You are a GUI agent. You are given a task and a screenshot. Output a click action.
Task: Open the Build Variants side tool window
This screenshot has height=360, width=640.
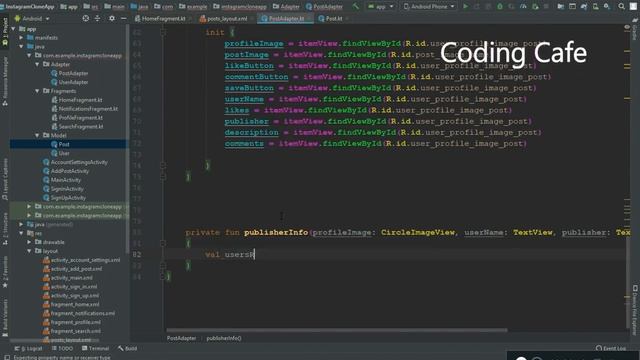[5, 318]
